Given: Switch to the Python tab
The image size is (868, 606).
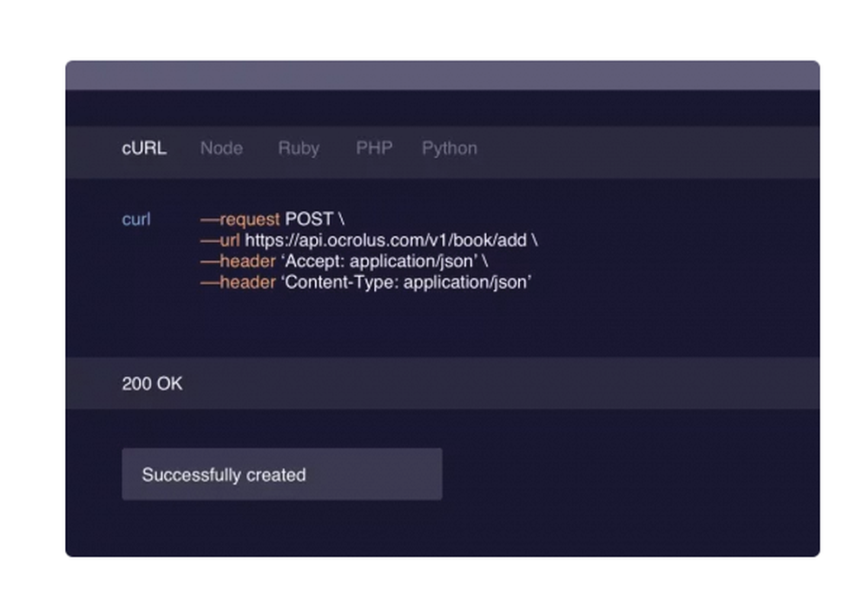Looking at the screenshot, I should click(x=449, y=148).
